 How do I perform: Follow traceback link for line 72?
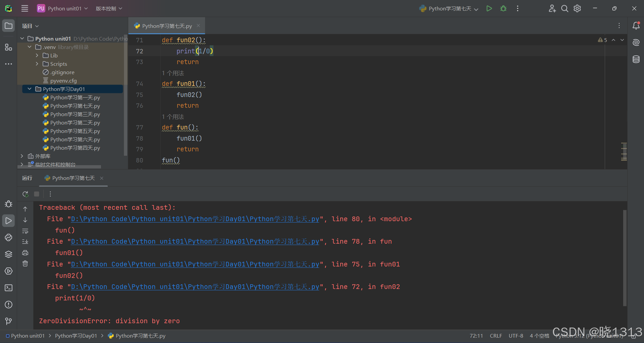click(195, 287)
